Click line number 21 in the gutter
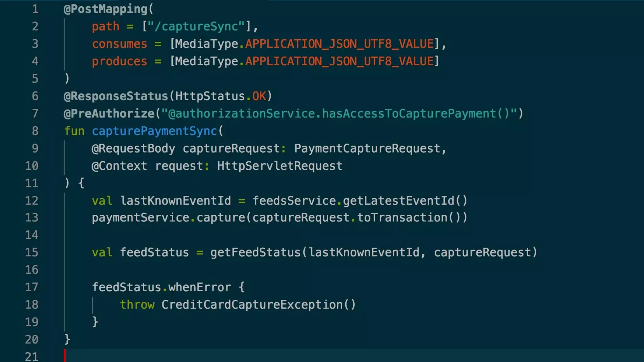 click(x=32, y=357)
